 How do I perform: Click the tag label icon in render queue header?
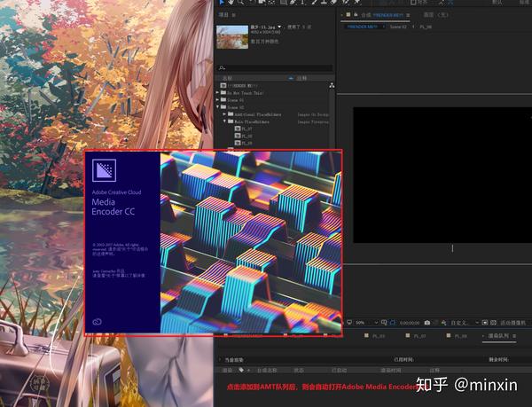(x=241, y=370)
